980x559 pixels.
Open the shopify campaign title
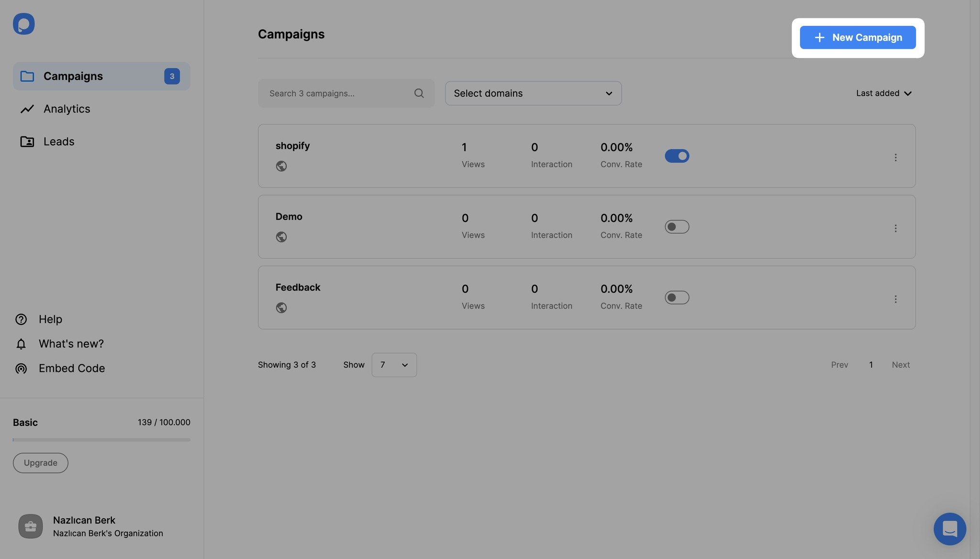coord(292,146)
